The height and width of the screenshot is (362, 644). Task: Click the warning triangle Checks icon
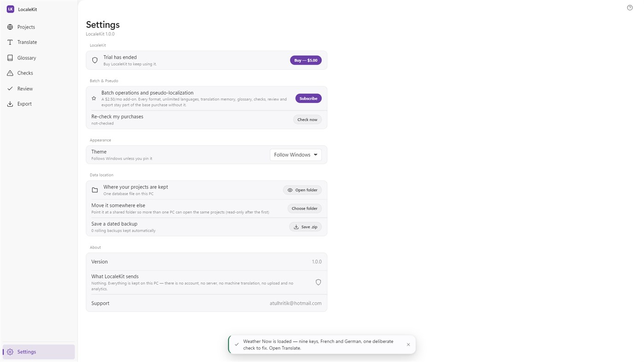click(x=10, y=73)
